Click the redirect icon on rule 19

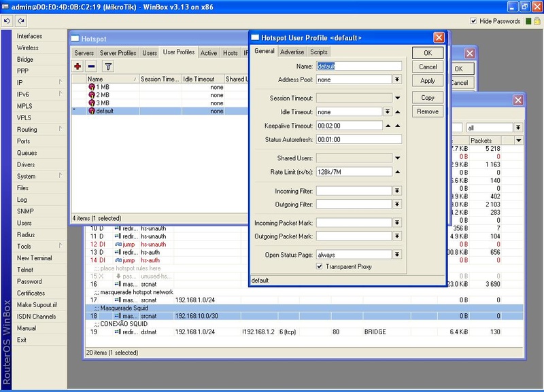tap(118, 332)
